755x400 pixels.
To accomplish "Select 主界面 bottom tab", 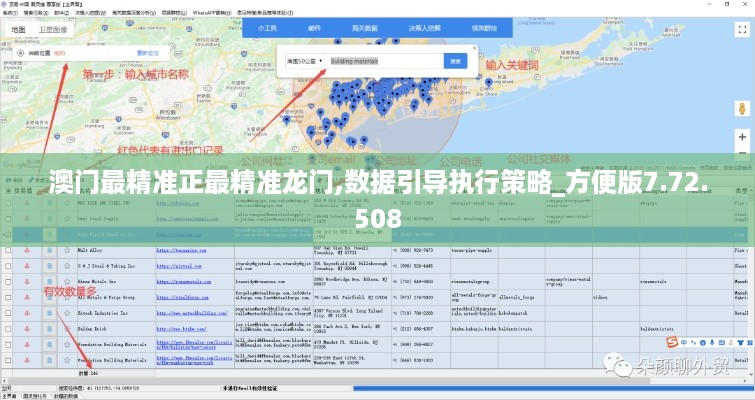I will (x=9, y=396).
